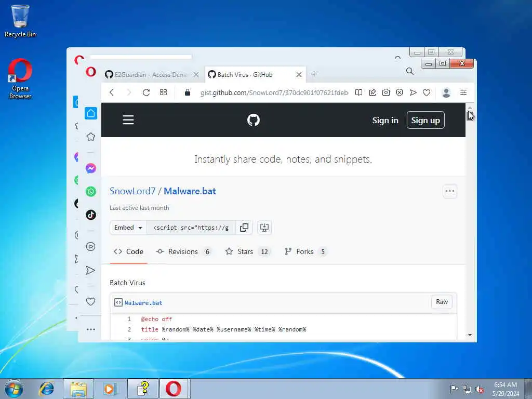The image size is (532, 399).
Task: Open the profile account icon
Action: coord(446,92)
